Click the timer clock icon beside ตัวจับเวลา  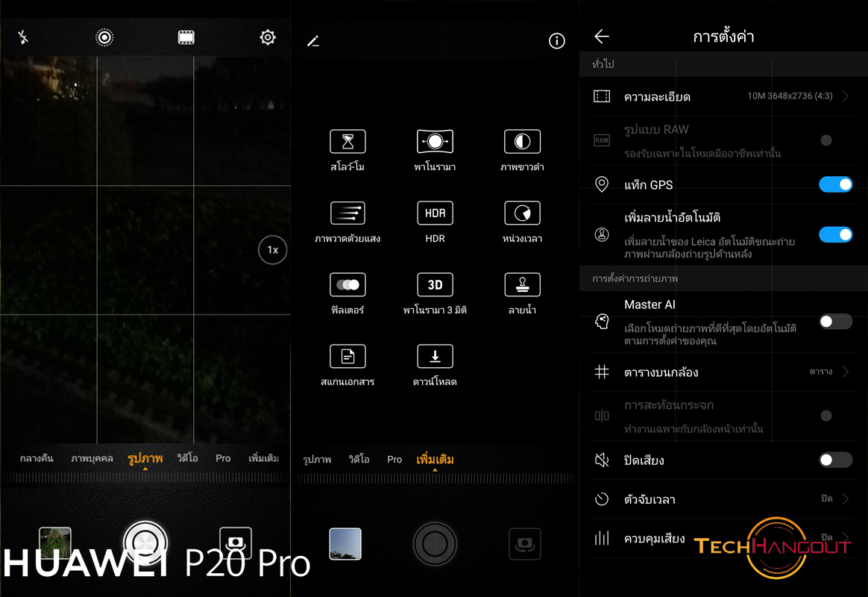602,499
